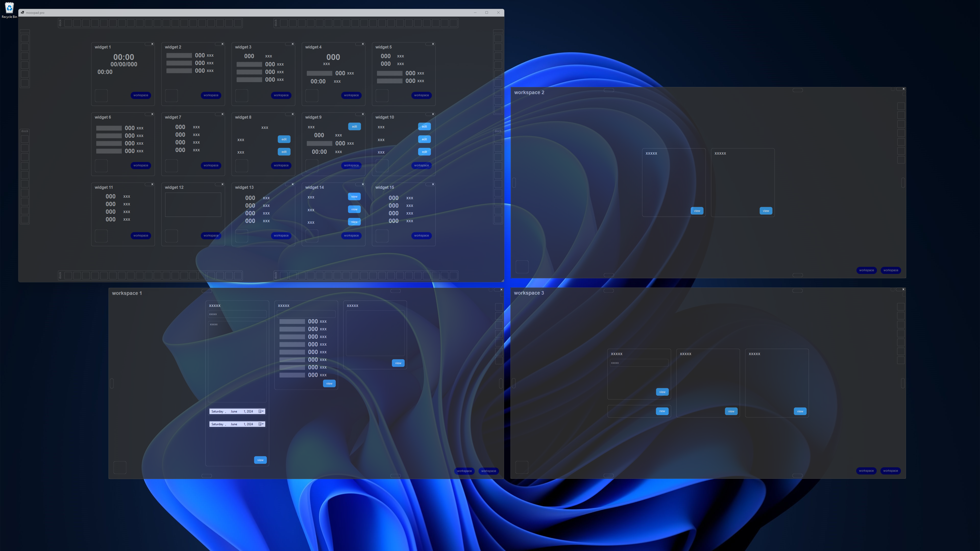980x551 pixels.
Task: Click the widget 13 title text
Action: (244, 187)
